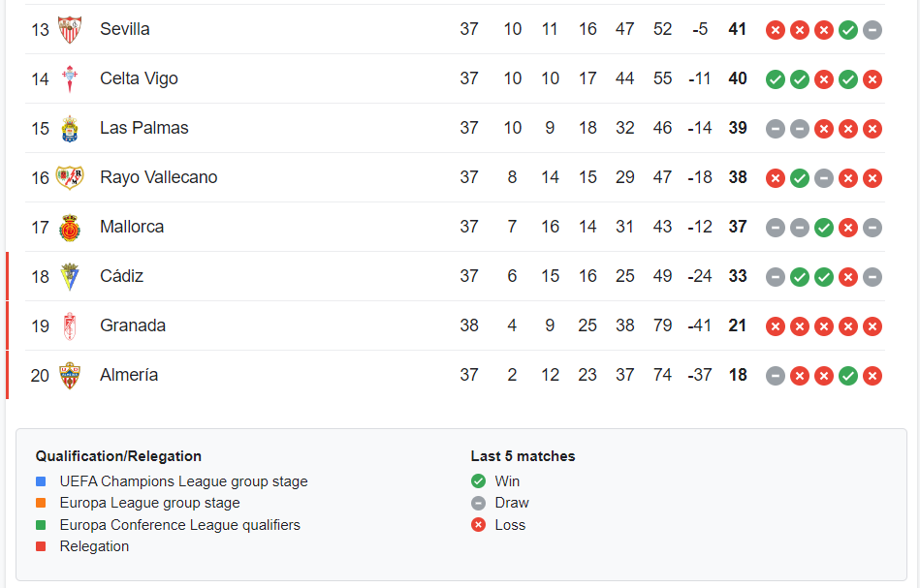Click the Granada team name
Viewport: 920px width, 588px height.
[133, 326]
